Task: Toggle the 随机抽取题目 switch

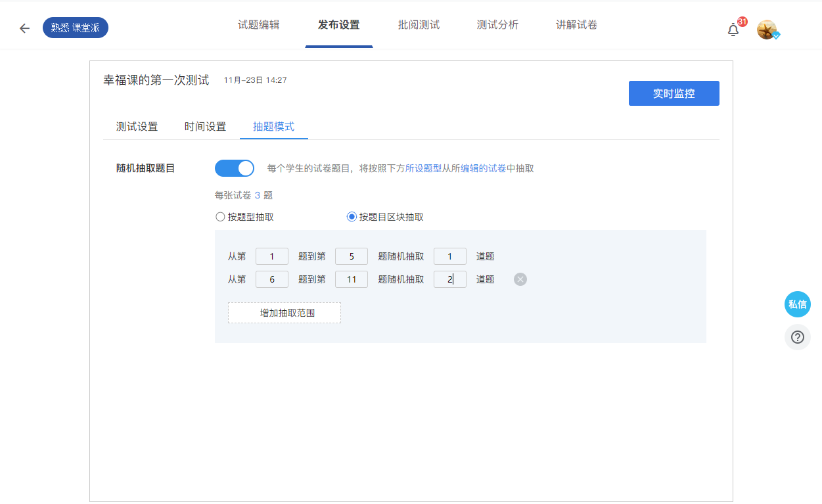Action: click(235, 168)
